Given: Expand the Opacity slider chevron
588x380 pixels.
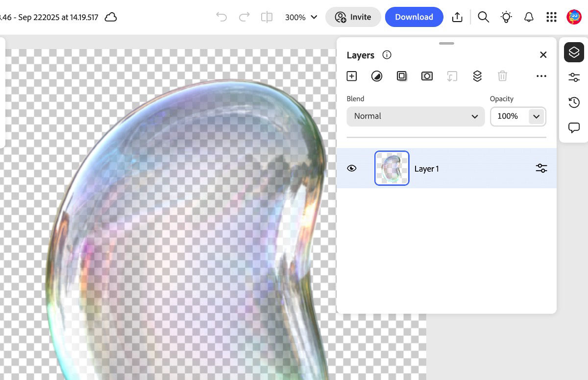Looking at the screenshot, I should click(537, 117).
